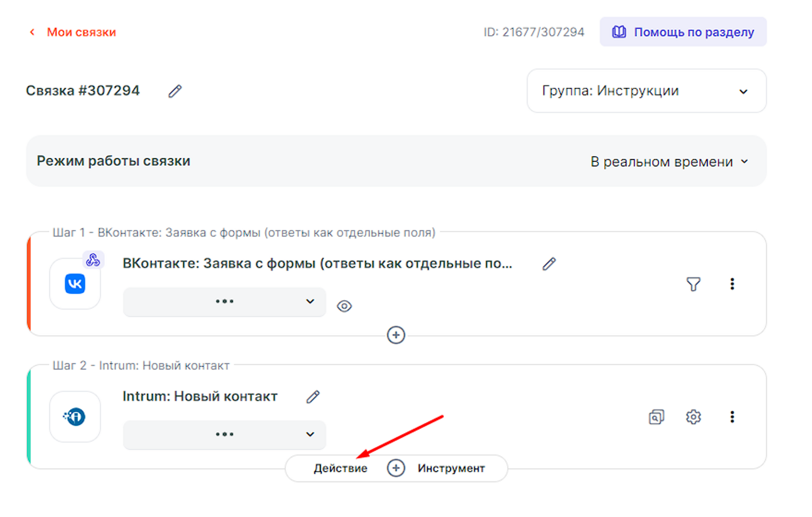Expand the account dropdown in ВКонтакте step
This screenshot has width=812, height=517.
point(224,302)
